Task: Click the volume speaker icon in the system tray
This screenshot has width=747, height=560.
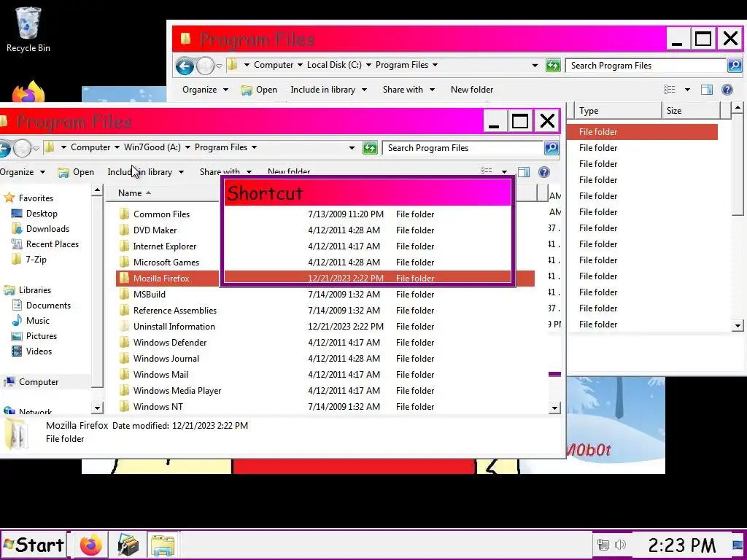Action: [620, 544]
